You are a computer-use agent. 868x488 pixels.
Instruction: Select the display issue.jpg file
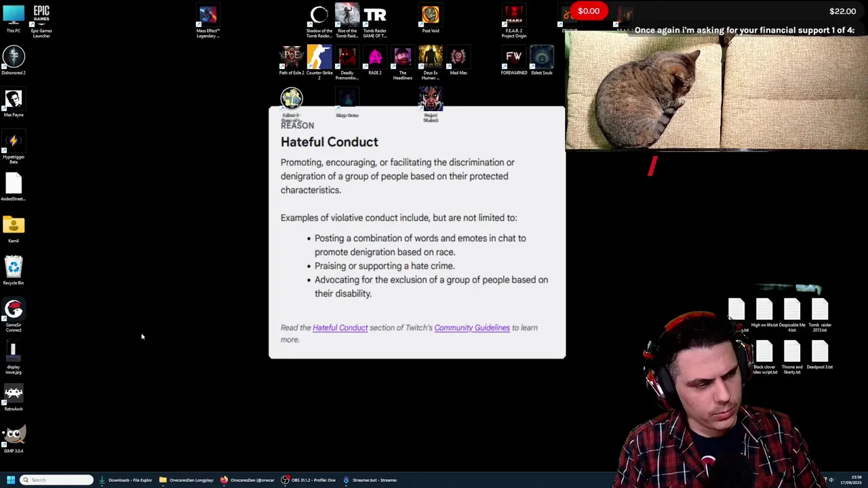coord(14,357)
